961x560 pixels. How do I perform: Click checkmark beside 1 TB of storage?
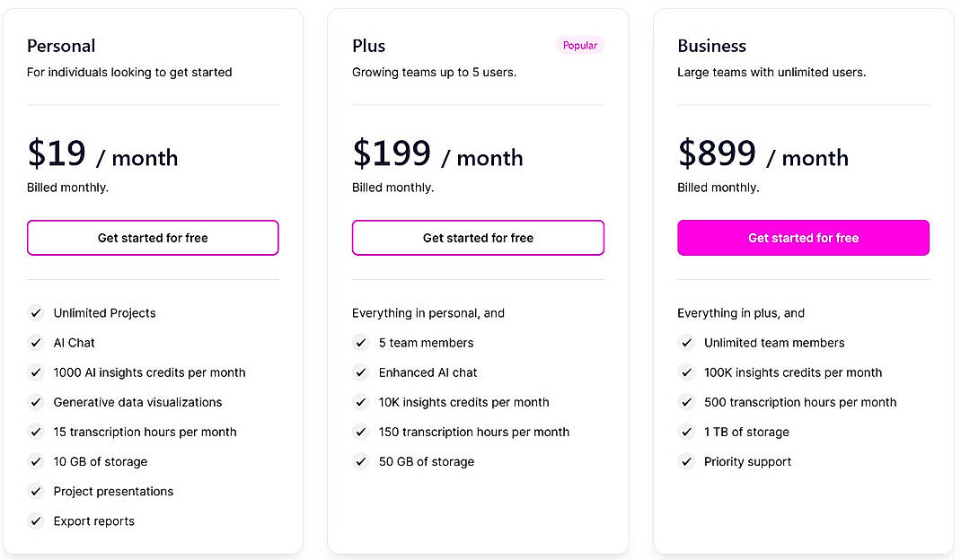pyautogui.click(x=686, y=432)
